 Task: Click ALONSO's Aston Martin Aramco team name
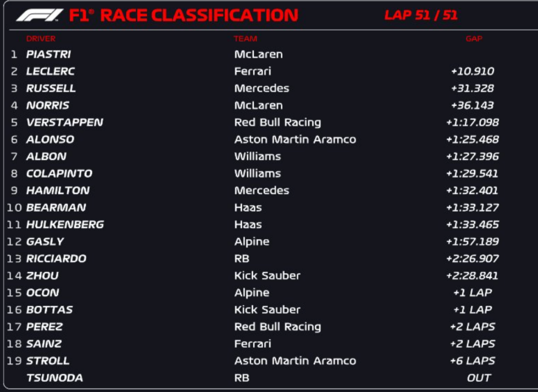point(295,139)
